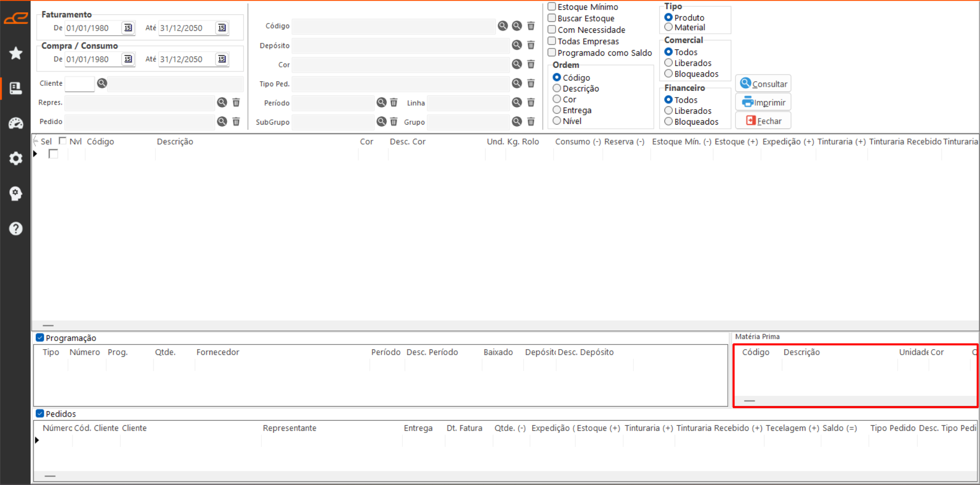Open the settings gear in sidebar

tap(16, 158)
